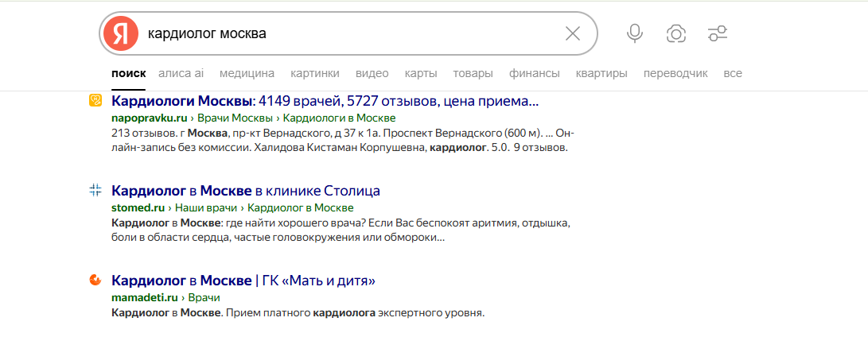Switch to the товары tab

(x=473, y=73)
